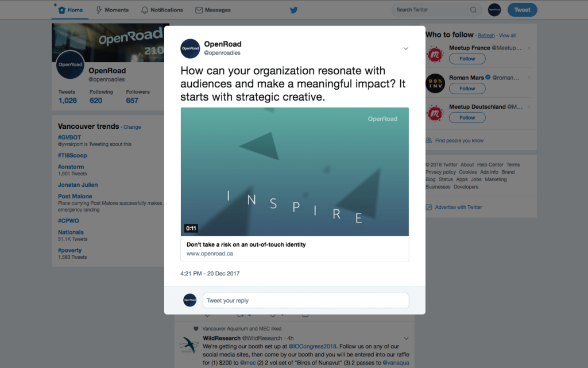The height and width of the screenshot is (368, 588).
Task: Open the Meetup France avatar
Action: pyautogui.click(x=435, y=55)
